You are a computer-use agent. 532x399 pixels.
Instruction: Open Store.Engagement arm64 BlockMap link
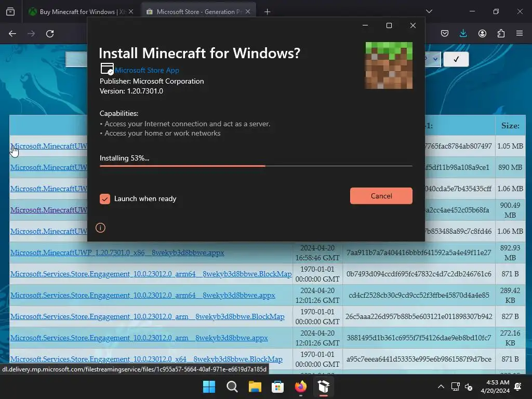coord(151,274)
